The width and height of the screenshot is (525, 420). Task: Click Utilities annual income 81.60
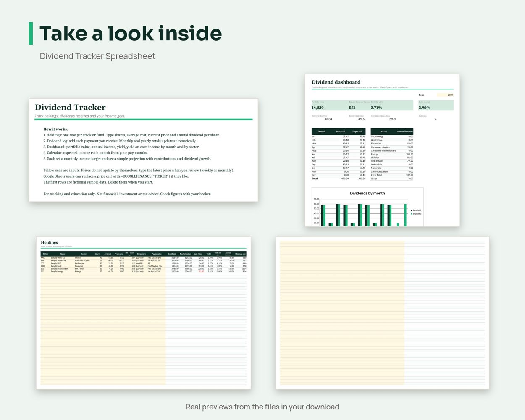(410, 157)
